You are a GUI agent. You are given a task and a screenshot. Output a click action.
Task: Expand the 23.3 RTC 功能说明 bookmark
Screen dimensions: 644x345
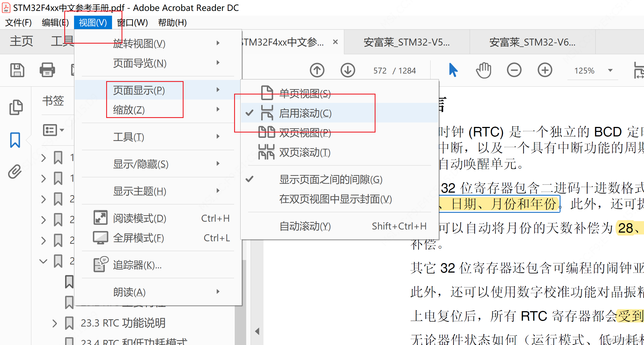54,323
